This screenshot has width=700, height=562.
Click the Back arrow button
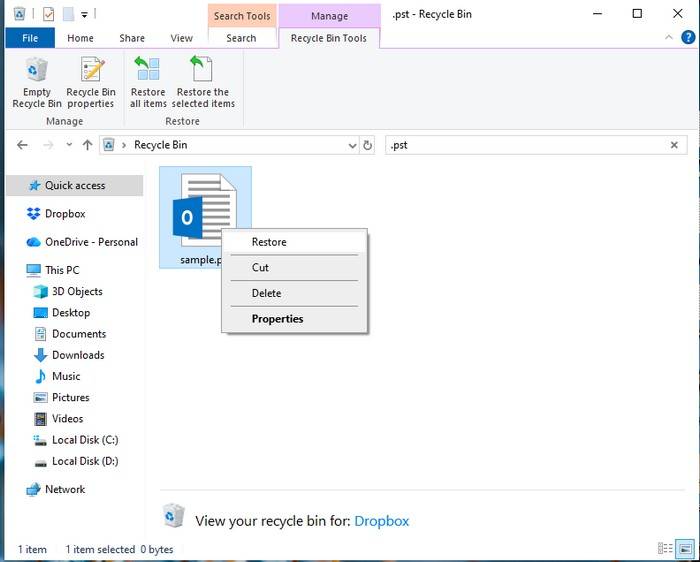(x=22, y=145)
